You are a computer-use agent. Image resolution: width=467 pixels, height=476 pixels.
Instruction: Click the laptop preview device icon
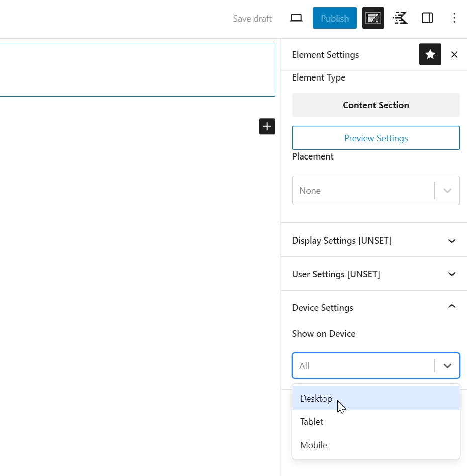click(296, 18)
